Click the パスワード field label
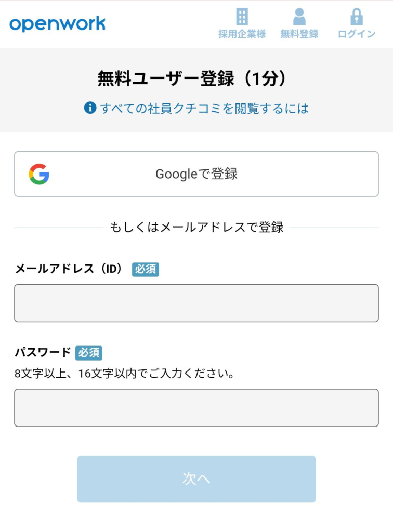The height and width of the screenshot is (532, 393). [43, 353]
